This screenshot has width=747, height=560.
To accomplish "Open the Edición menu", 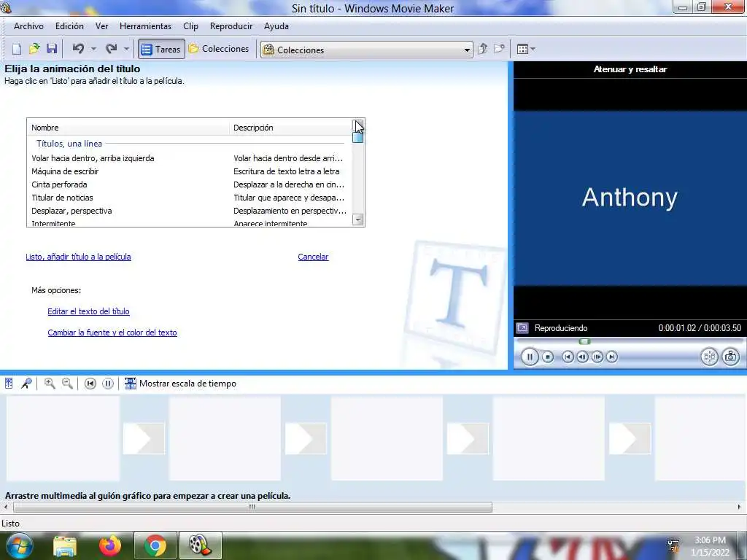I will 69,26.
